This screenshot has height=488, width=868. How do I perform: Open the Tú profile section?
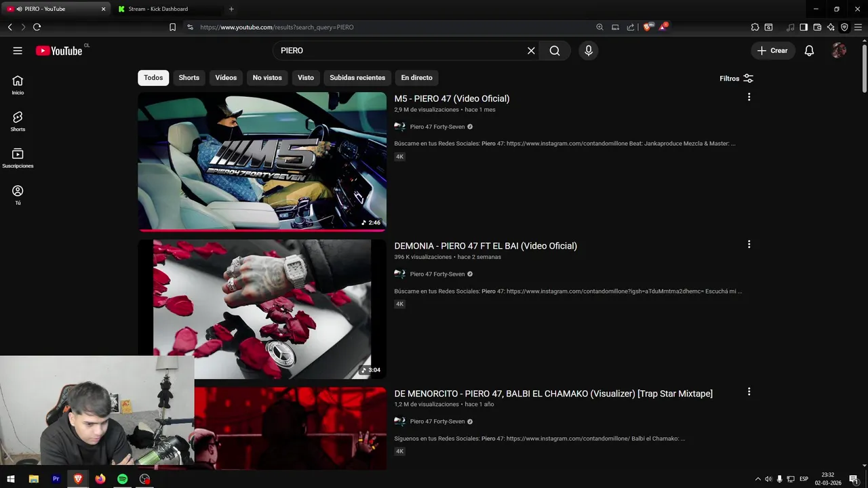(18, 195)
